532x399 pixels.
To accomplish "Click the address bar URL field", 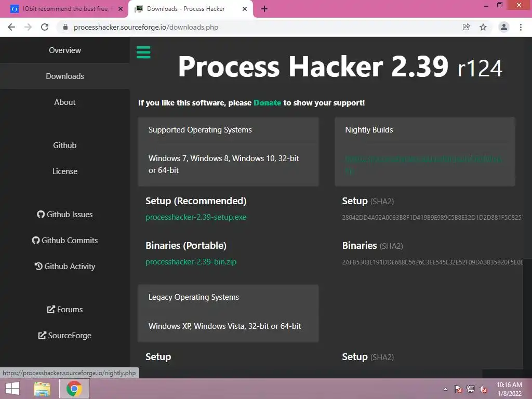I will [x=258, y=27].
